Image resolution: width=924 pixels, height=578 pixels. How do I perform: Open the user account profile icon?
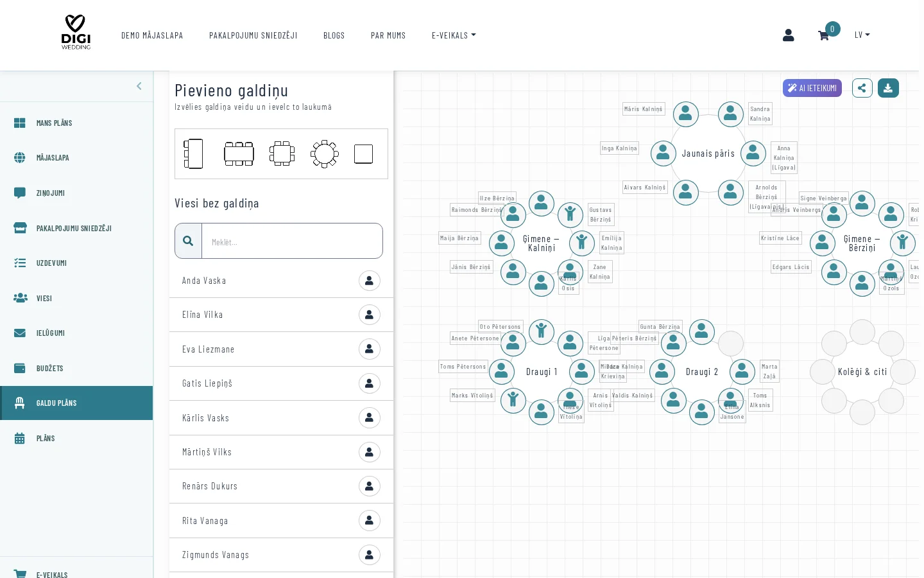click(788, 35)
